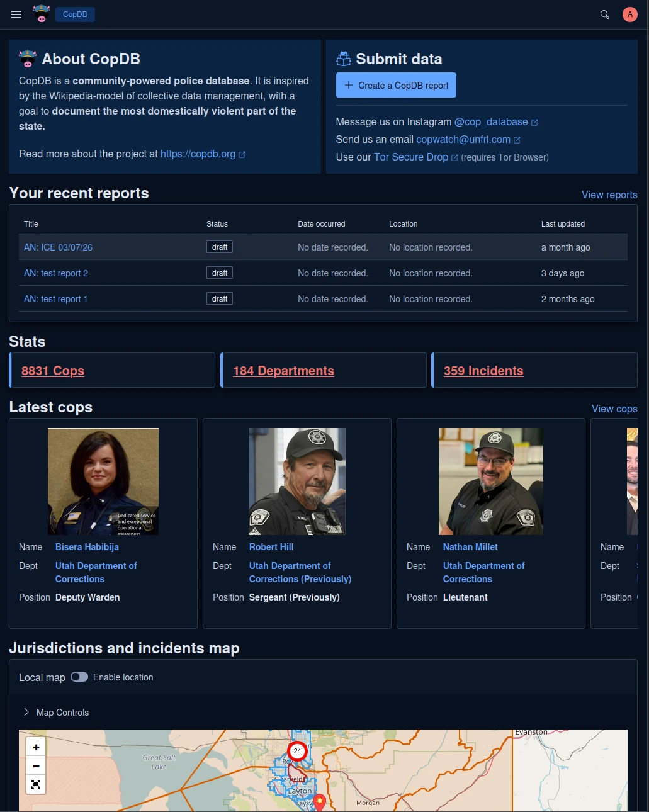Open the 8831 Cops stat
649x812 pixels.
[x=53, y=371]
